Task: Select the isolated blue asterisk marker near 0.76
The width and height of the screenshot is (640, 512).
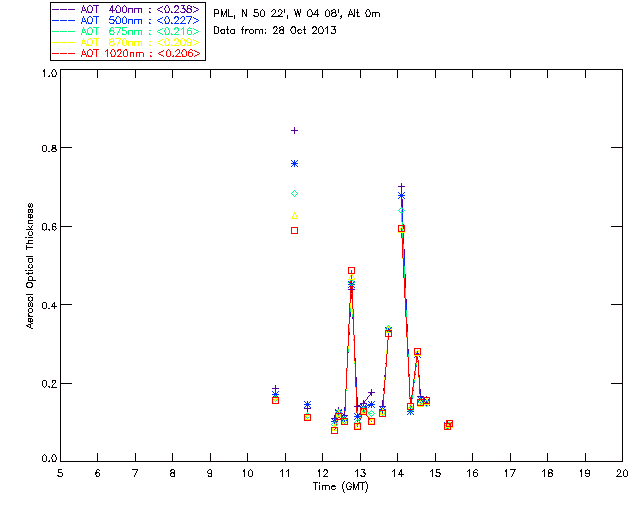Action: (294, 164)
